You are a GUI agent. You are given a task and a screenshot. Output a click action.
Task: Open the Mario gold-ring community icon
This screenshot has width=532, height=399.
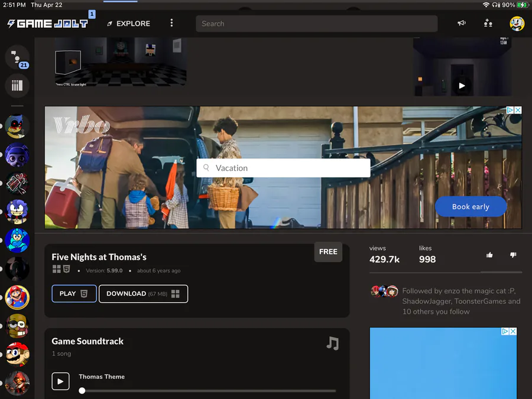(x=17, y=297)
